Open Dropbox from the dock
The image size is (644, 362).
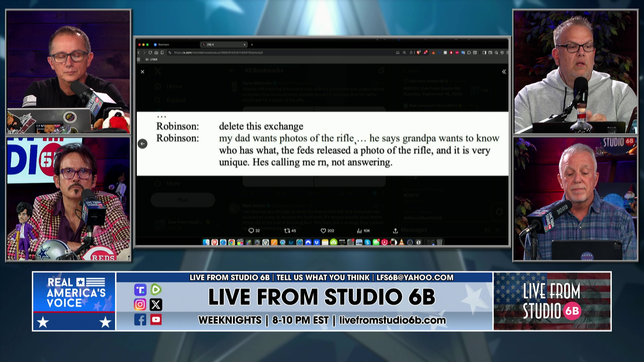[x=317, y=242]
